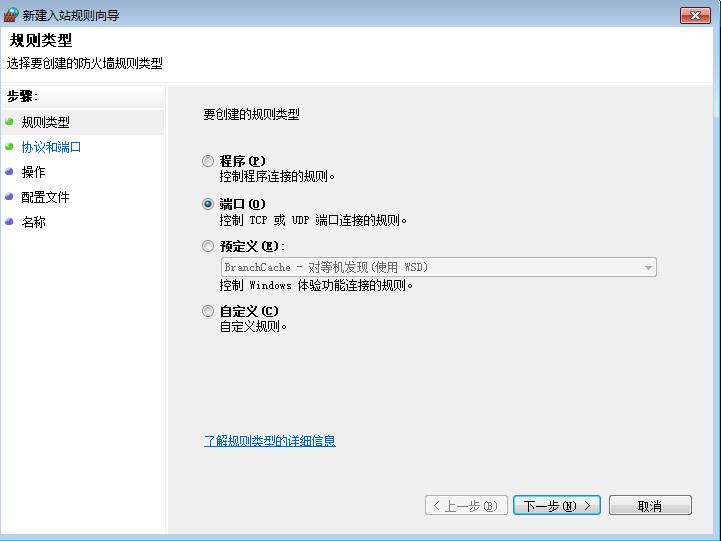721x541 pixels.
Task: Select the 端口(O) radio button
Action: click(x=208, y=204)
